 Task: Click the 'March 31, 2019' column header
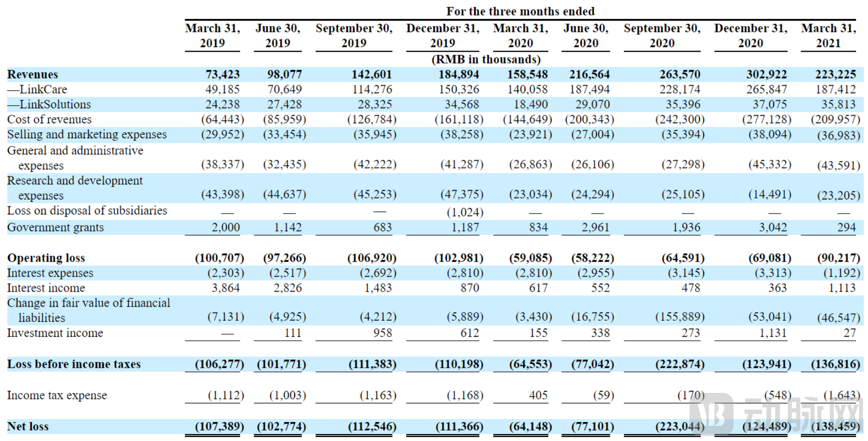pos(212,36)
